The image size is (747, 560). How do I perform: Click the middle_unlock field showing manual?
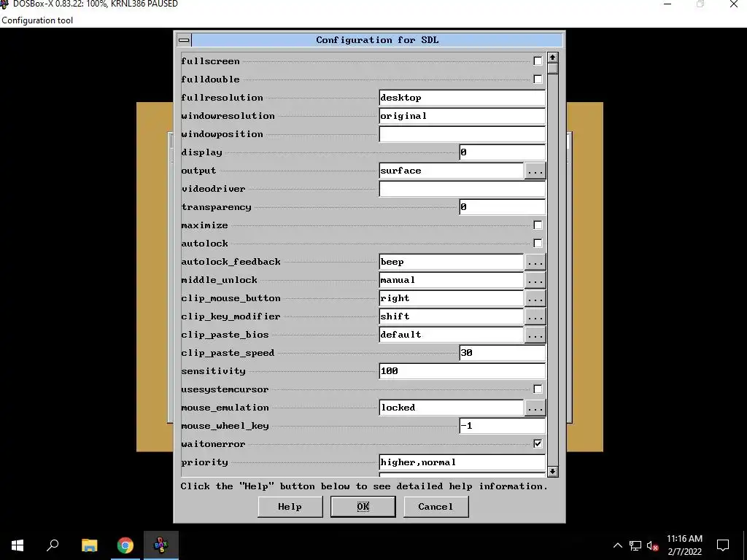tap(451, 280)
